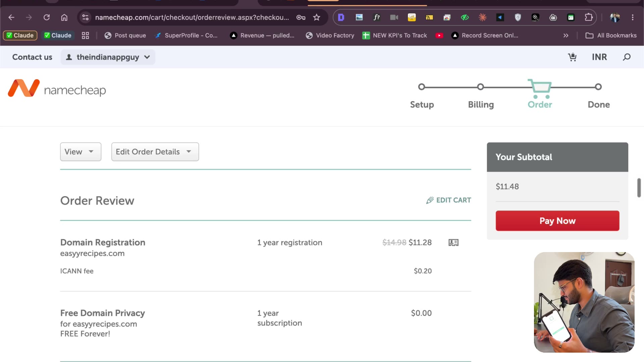Click the easyyrecipes.com domain under Domain Registration
This screenshot has height=362, width=644.
coord(92,254)
